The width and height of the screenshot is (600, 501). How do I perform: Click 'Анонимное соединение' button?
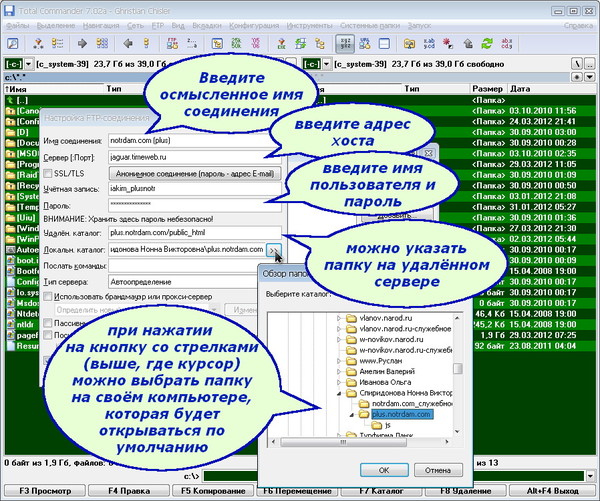click(195, 174)
